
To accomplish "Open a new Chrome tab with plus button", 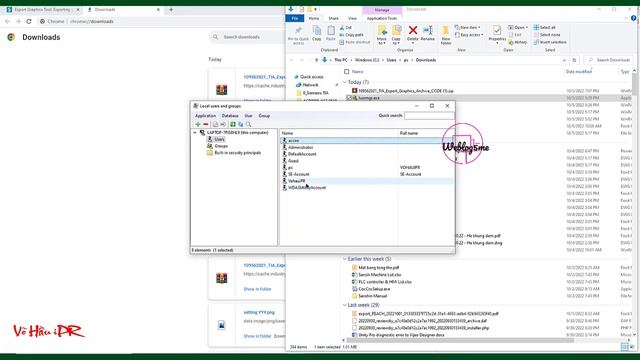I will (x=171, y=9).
